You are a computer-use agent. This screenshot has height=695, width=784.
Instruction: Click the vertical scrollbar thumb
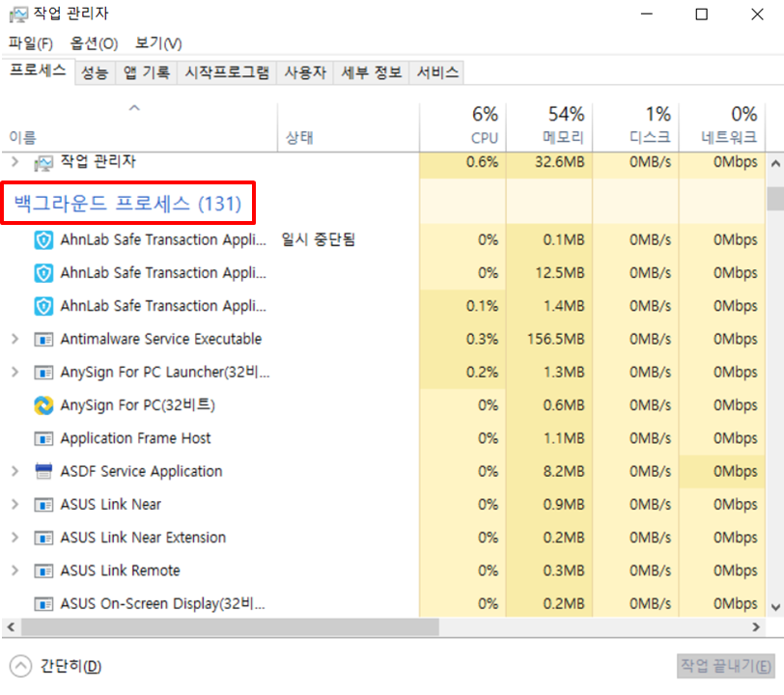tap(775, 199)
